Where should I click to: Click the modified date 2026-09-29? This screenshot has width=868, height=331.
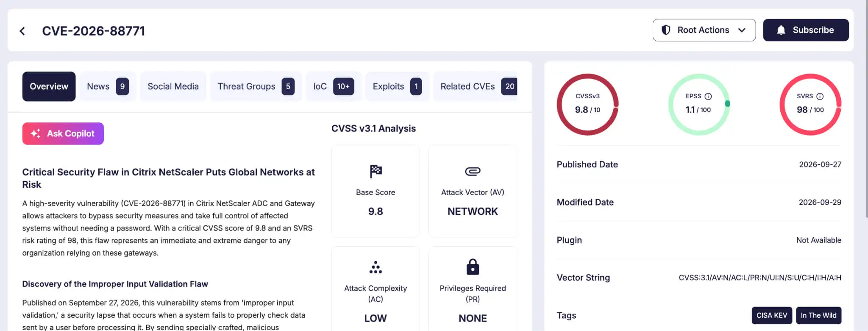click(820, 202)
